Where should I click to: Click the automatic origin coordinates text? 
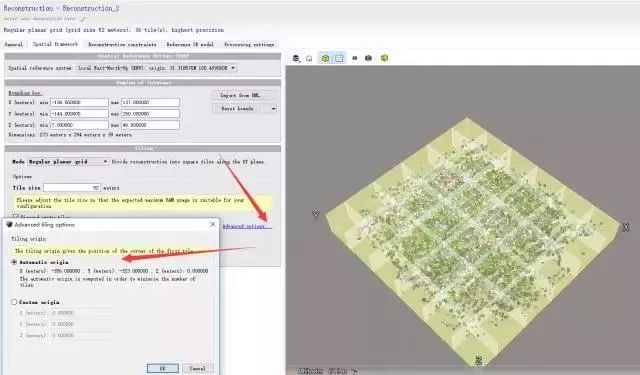(114, 271)
